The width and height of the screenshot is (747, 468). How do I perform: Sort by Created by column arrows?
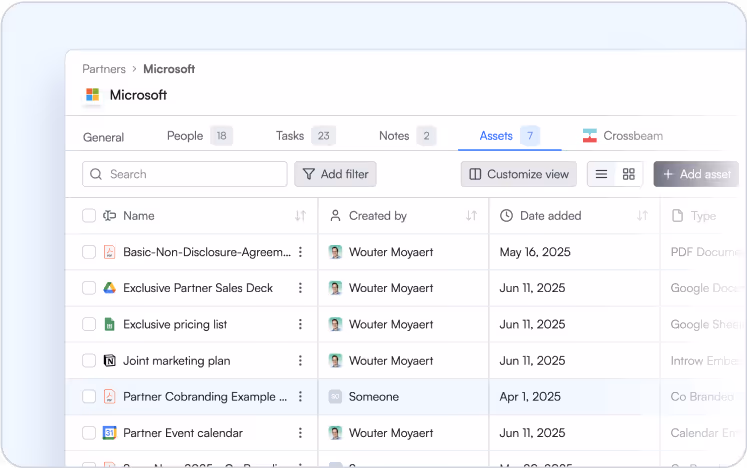pos(471,216)
